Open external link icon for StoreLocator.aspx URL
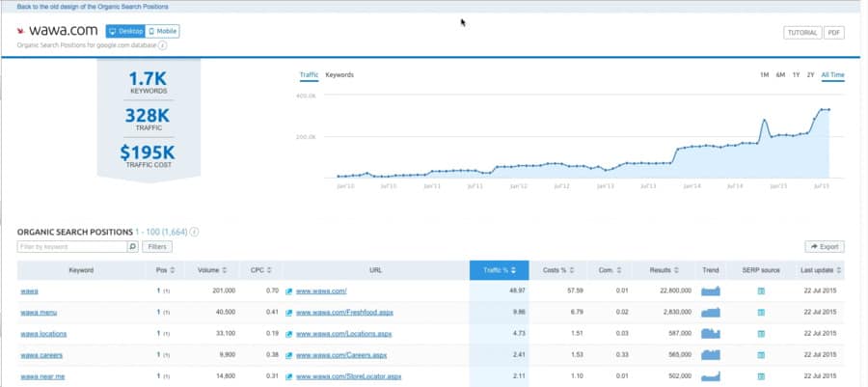Image resolution: width=868 pixels, height=387 pixels. coord(288,377)
